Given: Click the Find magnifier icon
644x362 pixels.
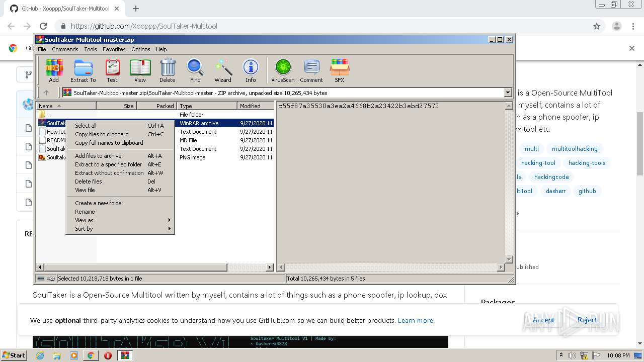Looking at the screenshot, I should click(x=195, y=70).
